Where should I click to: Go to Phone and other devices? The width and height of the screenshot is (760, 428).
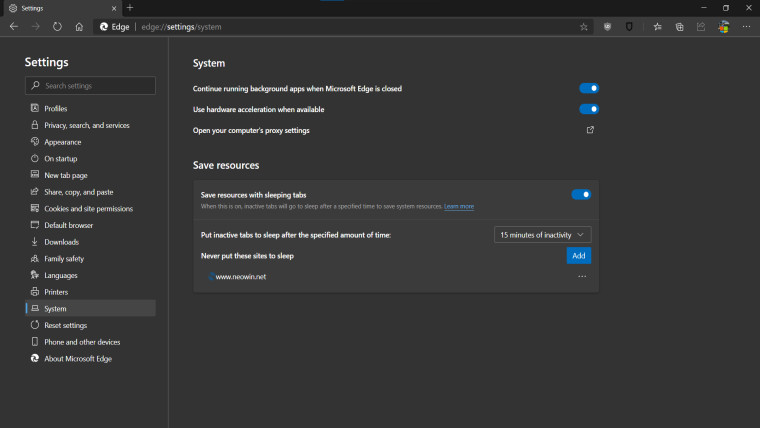pyautogui.click(x=90, y=342)
